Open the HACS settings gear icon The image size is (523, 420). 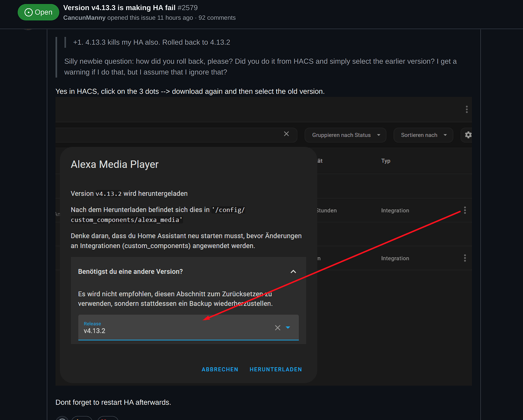coord(468,135)
